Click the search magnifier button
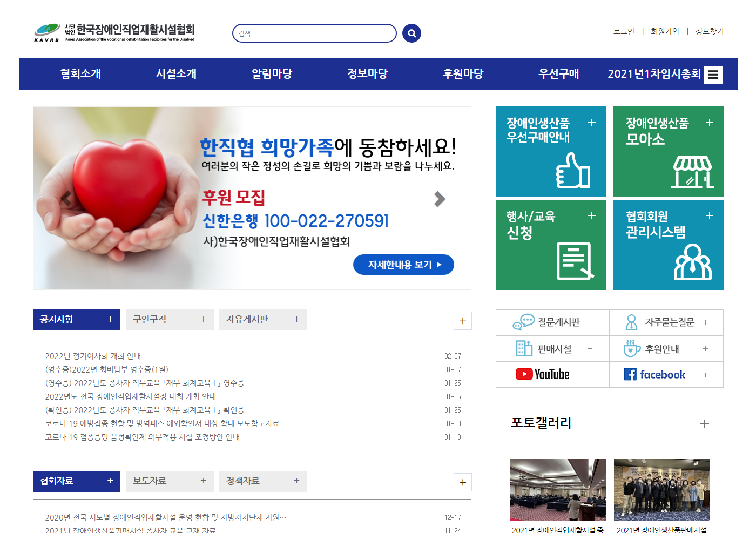The image size is (756, 540). tap(411, 33)
